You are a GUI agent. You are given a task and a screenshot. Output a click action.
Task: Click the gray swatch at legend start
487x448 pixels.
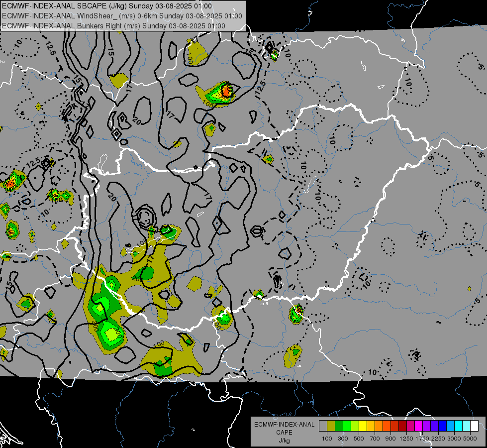(x=323, y=426)
